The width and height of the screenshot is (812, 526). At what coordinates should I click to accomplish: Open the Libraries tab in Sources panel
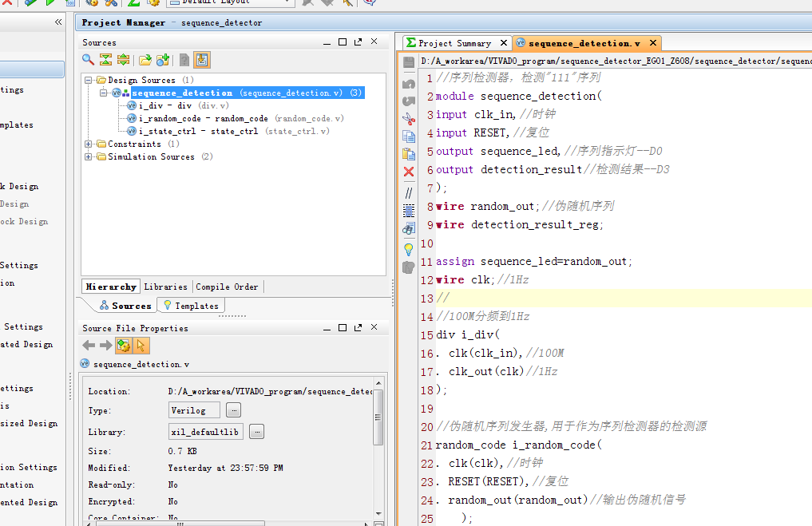click(x=165, y=286)
